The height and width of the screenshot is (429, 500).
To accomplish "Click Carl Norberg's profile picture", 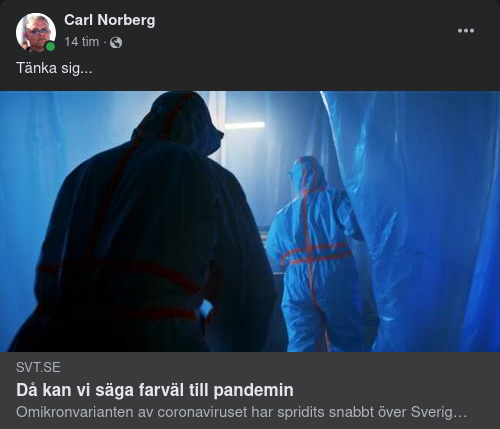I will [36, 32].
